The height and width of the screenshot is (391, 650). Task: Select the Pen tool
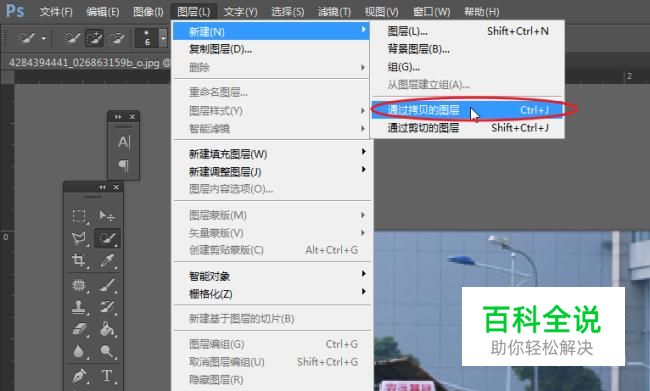tap(79, 376)
